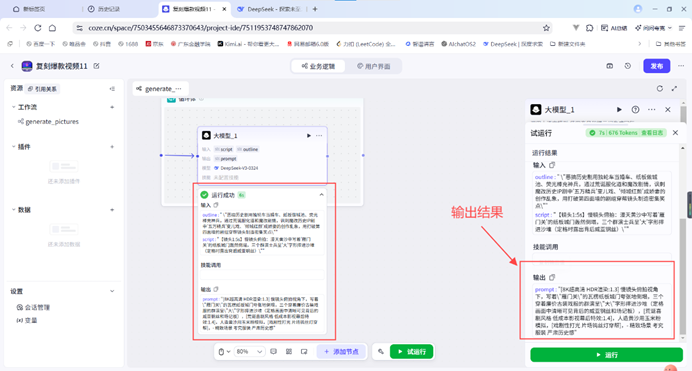
Task: Click the browser address bar URL
Action: tap(201, 28)
